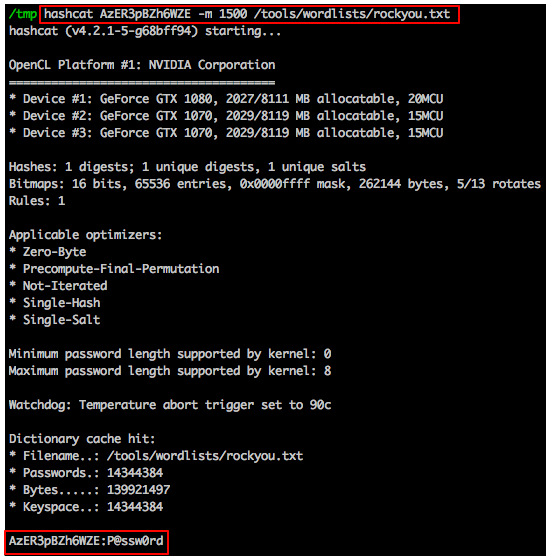This screenshot has width=546, height=559.
Task: Click the Watchdog temperature abort line
Action: 170,405
